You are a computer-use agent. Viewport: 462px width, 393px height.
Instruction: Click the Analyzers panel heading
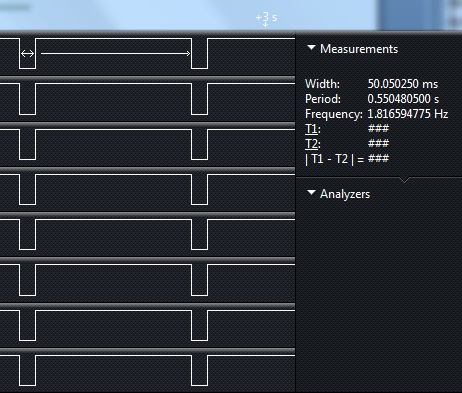(345, 194)
